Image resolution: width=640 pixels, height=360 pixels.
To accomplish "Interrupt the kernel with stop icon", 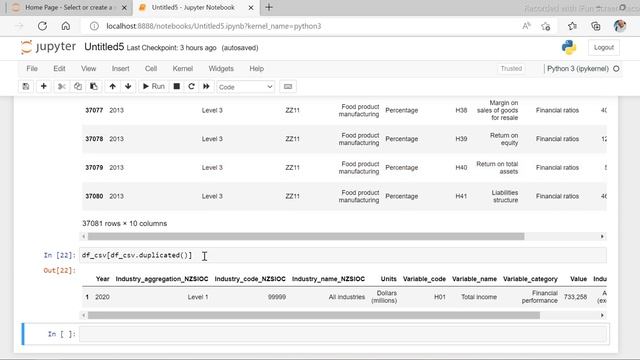I will (x=177, y=87).
